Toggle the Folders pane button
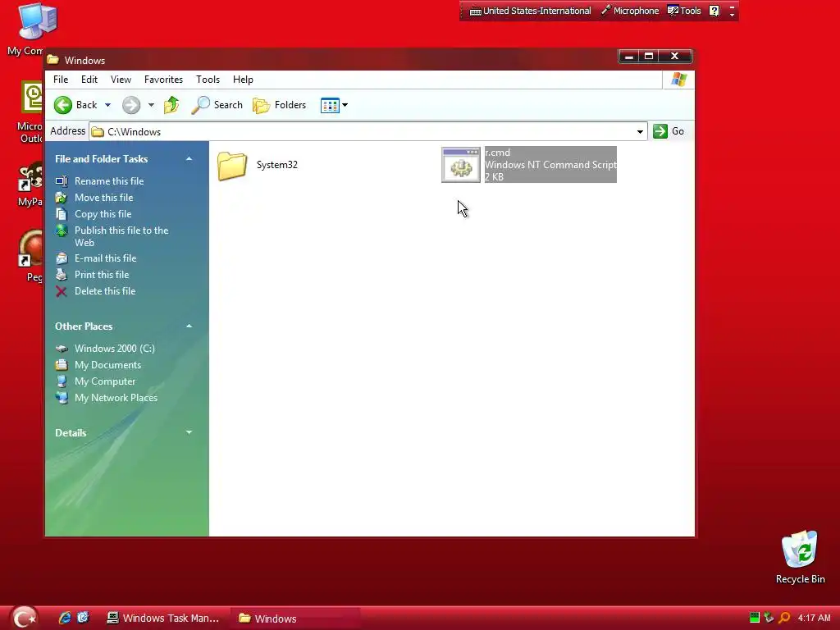 pyautogui.click(x=279, y=105)
